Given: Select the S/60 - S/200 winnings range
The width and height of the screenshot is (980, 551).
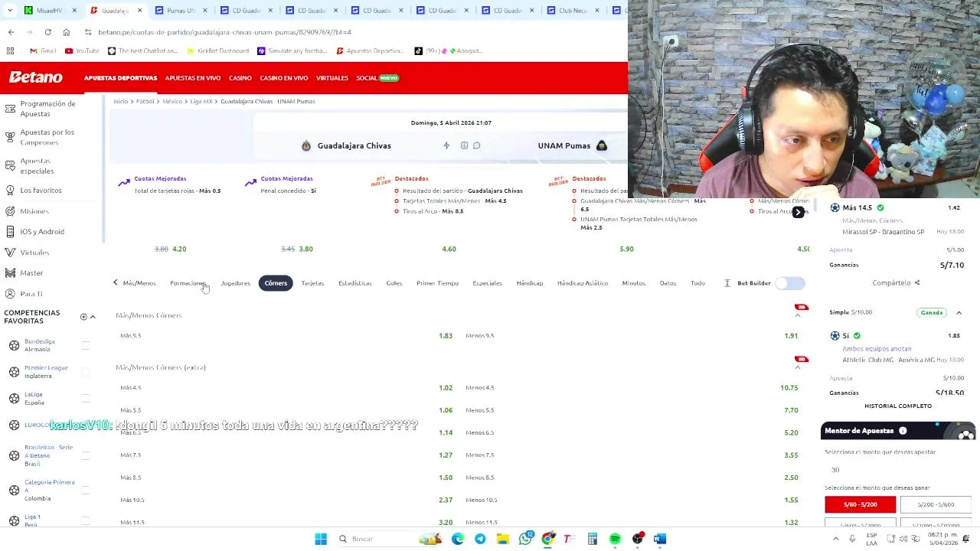Looking at the screenshot, I should click(x=861, y=504).
